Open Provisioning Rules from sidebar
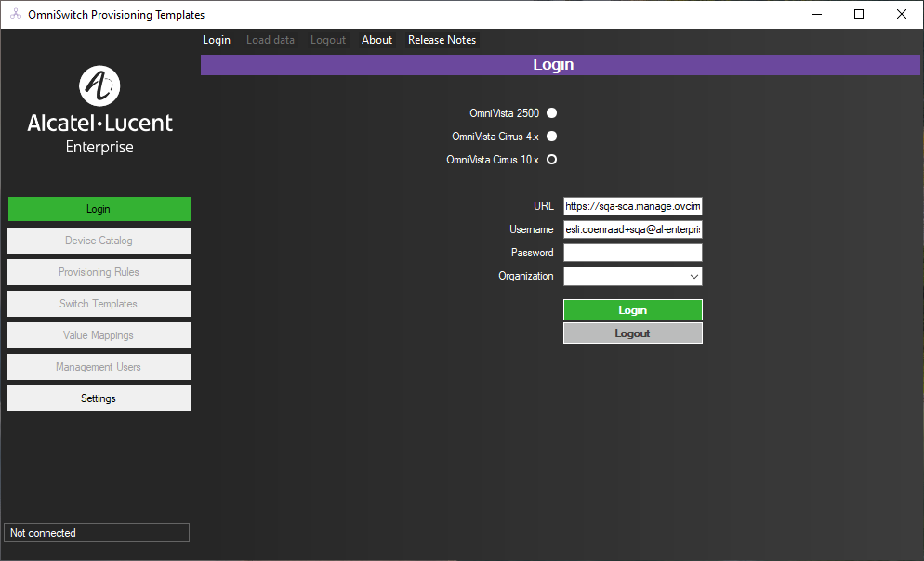The height and width of the screenshot is (561, 924). tap(99, 272)
